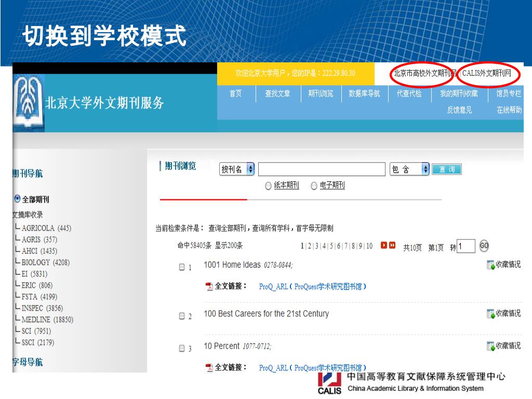Check the box for journal 2
This screenshot has height=399, width=532.
click(182, 316)
